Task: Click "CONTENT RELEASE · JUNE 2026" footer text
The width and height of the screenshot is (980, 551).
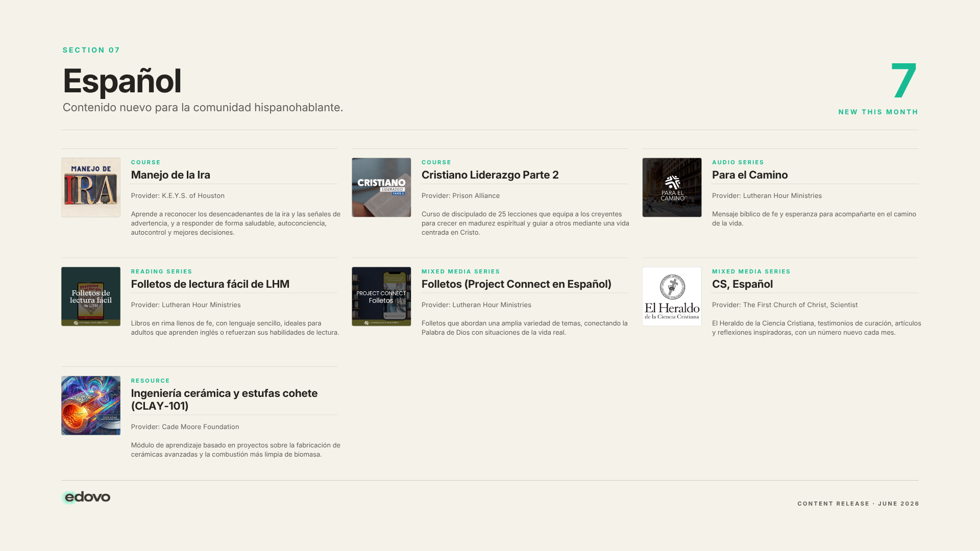Action: pos(858,504)
